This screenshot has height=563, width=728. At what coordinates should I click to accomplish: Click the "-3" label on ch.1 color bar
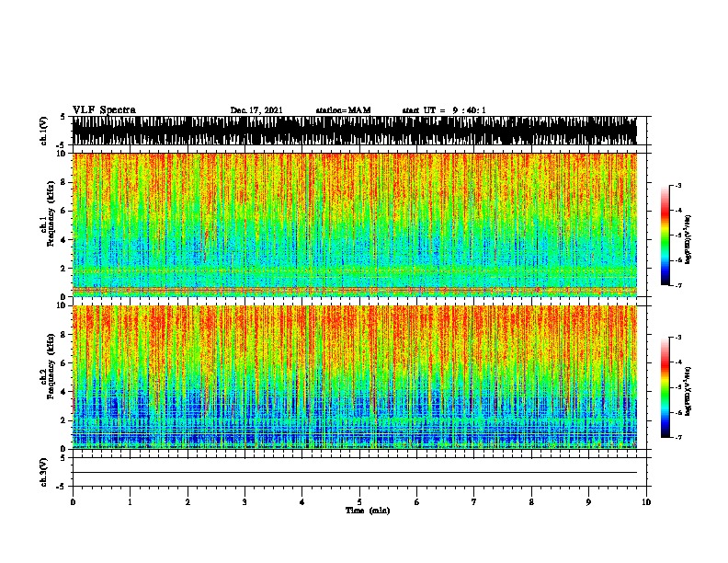pos(677,185)
